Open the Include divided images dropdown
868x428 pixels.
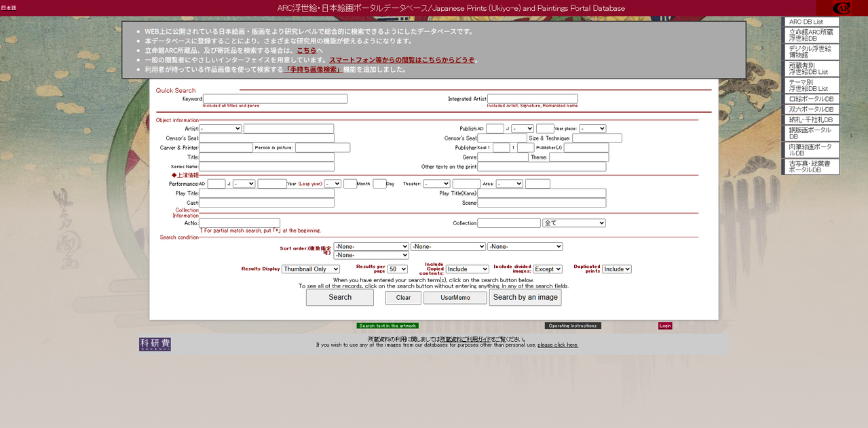pyautogui.click(x=548, y=269)
